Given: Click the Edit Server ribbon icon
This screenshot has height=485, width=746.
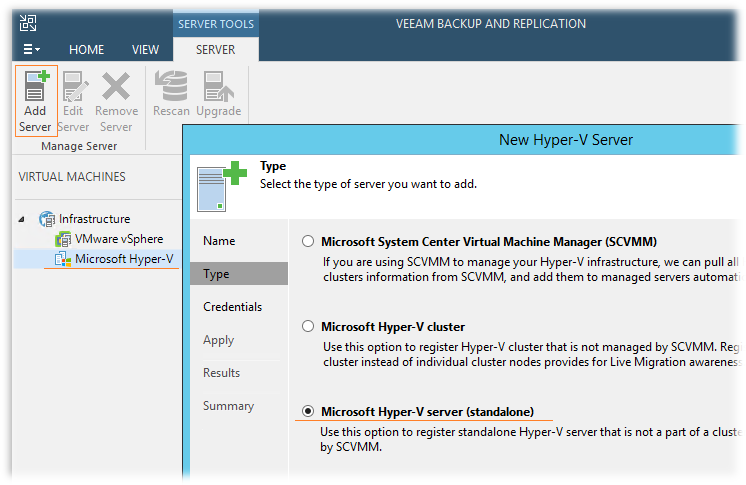Looking at the screenshot, I should pos(75,87).
